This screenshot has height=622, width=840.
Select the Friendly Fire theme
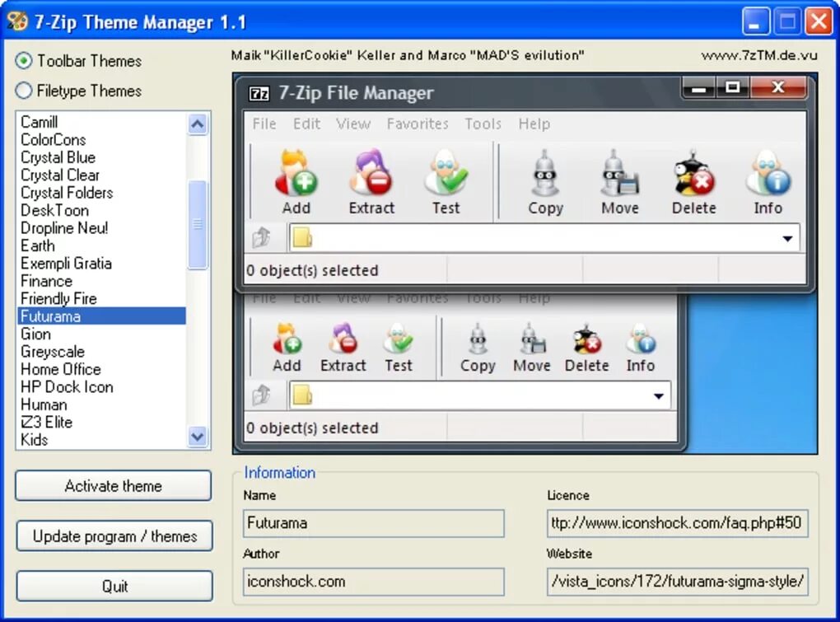point(102,299)
